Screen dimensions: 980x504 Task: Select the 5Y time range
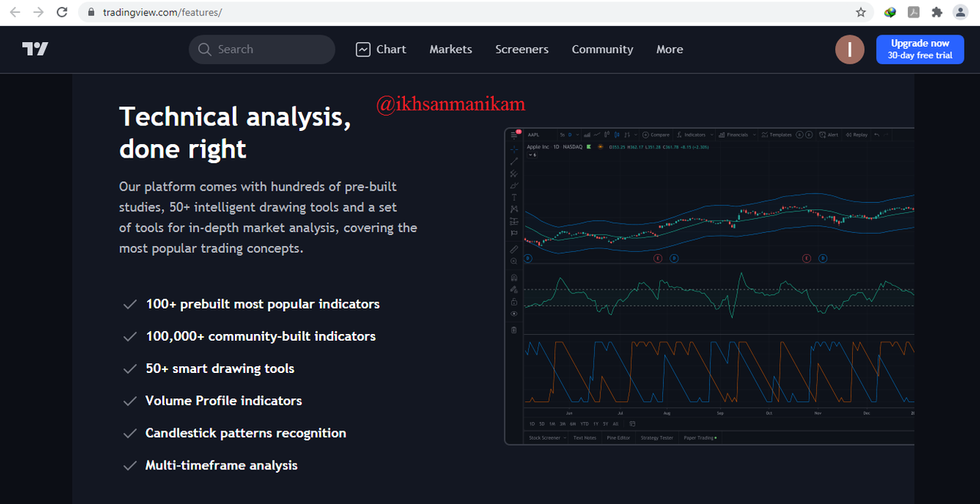point(606,424)
